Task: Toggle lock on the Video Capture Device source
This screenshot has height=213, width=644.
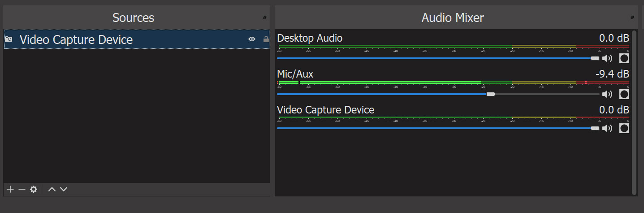Action: [266, 39]
